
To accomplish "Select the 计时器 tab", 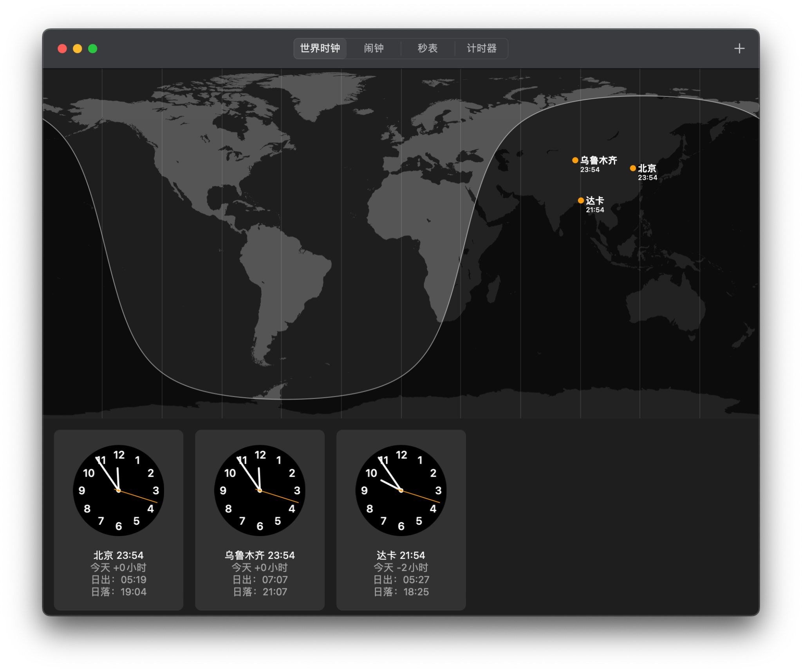I will tap(481, 49).
